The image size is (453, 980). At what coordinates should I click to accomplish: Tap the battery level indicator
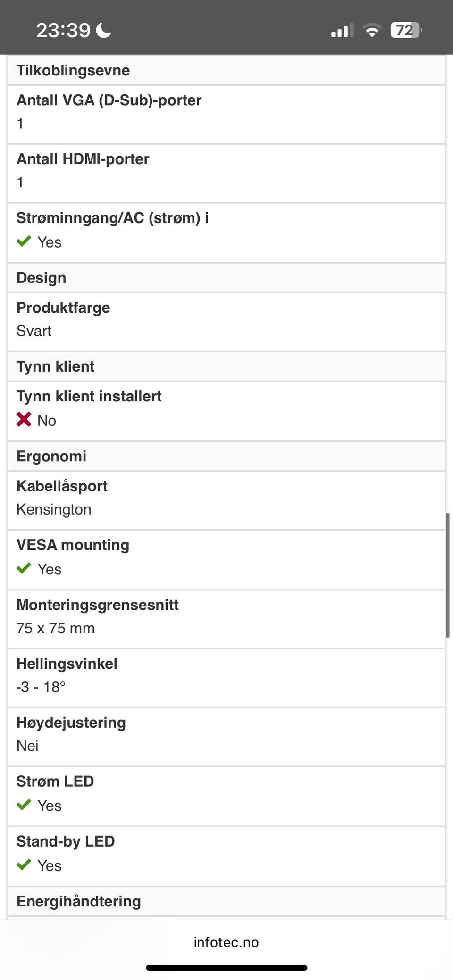405,31
